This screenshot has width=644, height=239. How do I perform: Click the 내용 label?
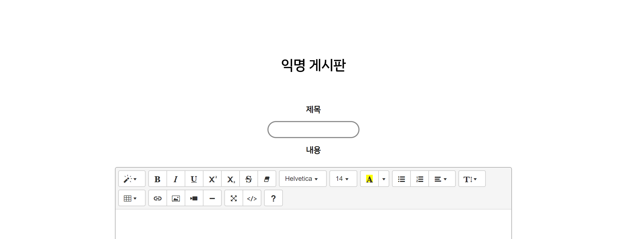click(313, 150)
